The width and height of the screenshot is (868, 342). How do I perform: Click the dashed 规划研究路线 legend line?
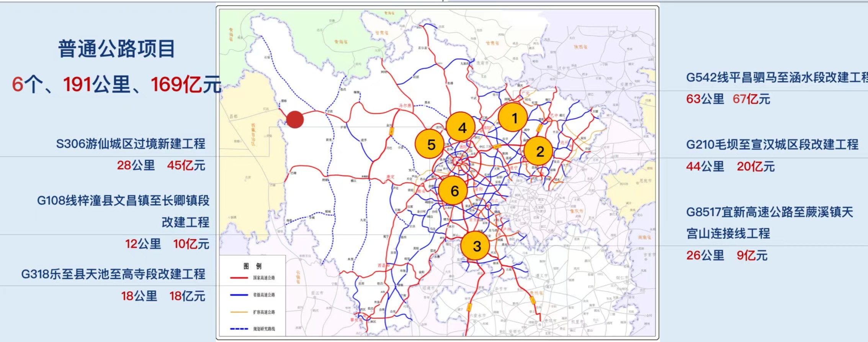239,329
